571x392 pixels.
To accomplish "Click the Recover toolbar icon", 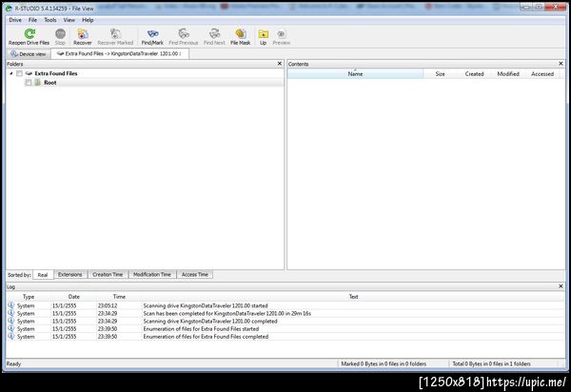I will [x=83, y=34].
